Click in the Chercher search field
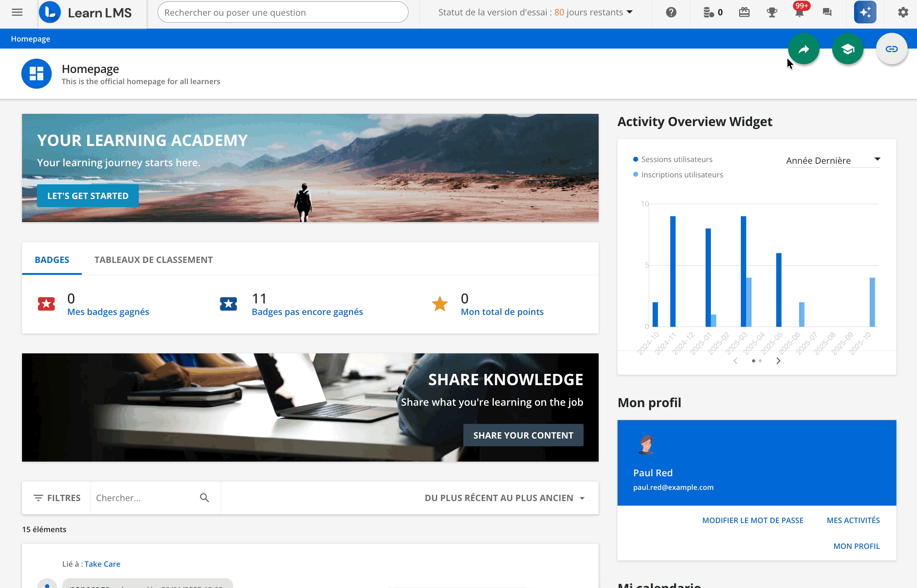The image size is (917, 588). 145,498
